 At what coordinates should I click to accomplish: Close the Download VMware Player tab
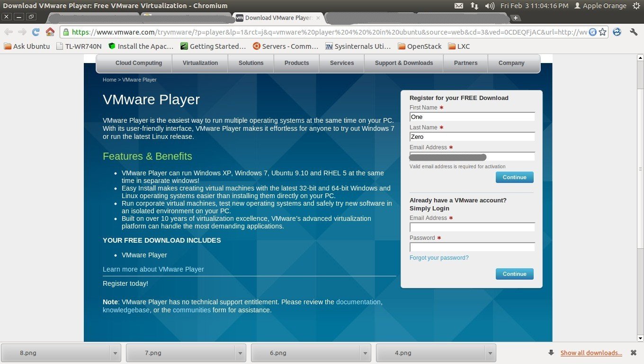318,18
